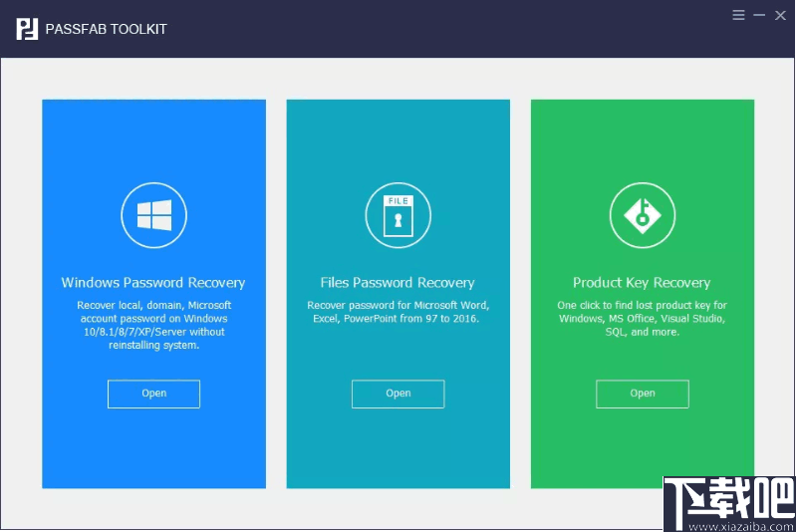Minimize the PassFab Toolkit window
This screenshot has width=798, height=532.
point(759,15)
